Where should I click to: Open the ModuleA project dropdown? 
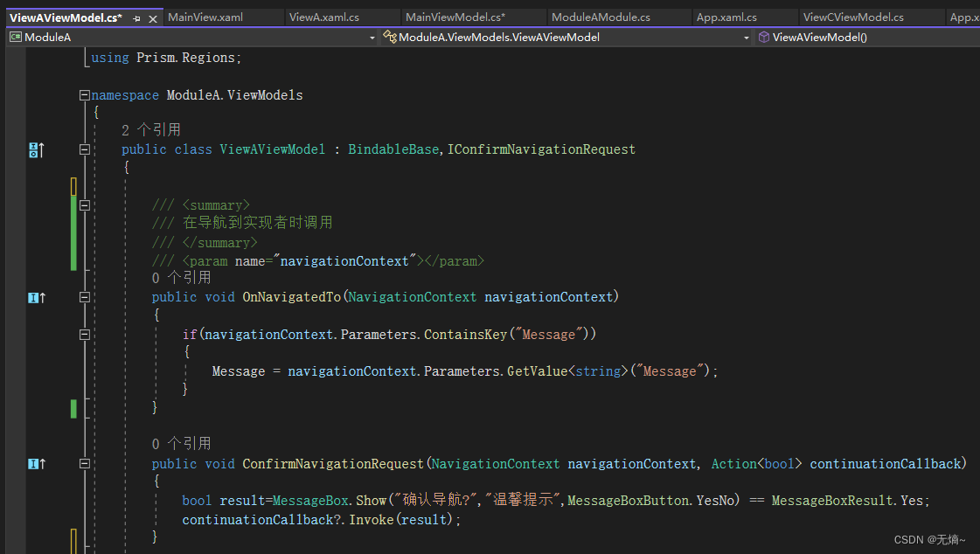[372, 38]
